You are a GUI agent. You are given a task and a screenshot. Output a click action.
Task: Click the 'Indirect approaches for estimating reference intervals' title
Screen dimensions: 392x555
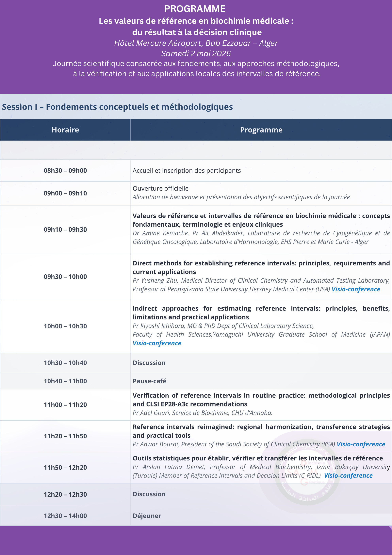click(261, 313)
